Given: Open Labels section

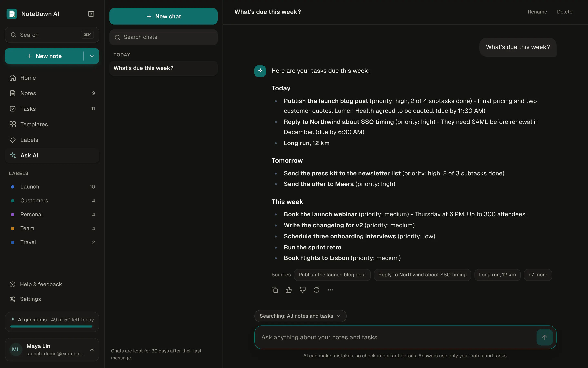Looking at the screenshot, I should (52, 140).
